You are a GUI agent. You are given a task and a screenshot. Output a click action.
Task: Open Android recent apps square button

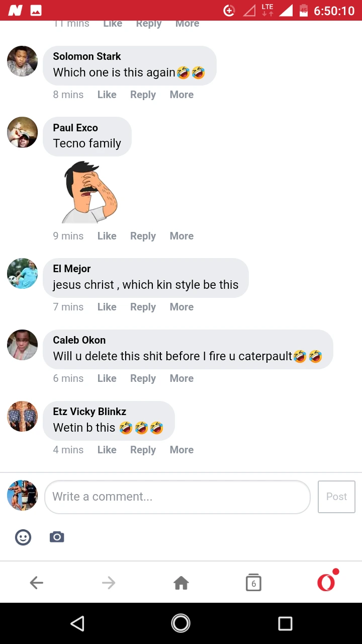click(x=285, y=624)
